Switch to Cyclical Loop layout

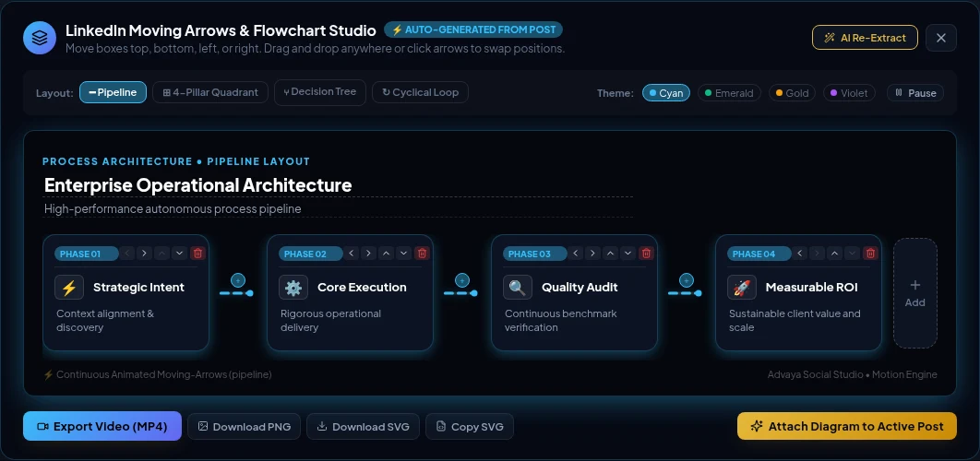[420, 92]
